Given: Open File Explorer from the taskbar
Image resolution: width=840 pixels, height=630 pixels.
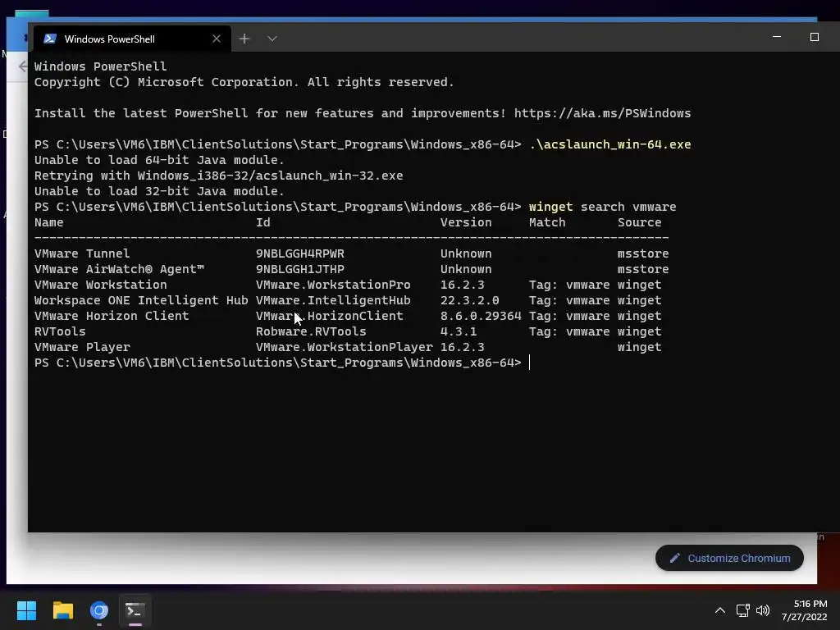Looking at the screenshot, I should pos(62,610).
